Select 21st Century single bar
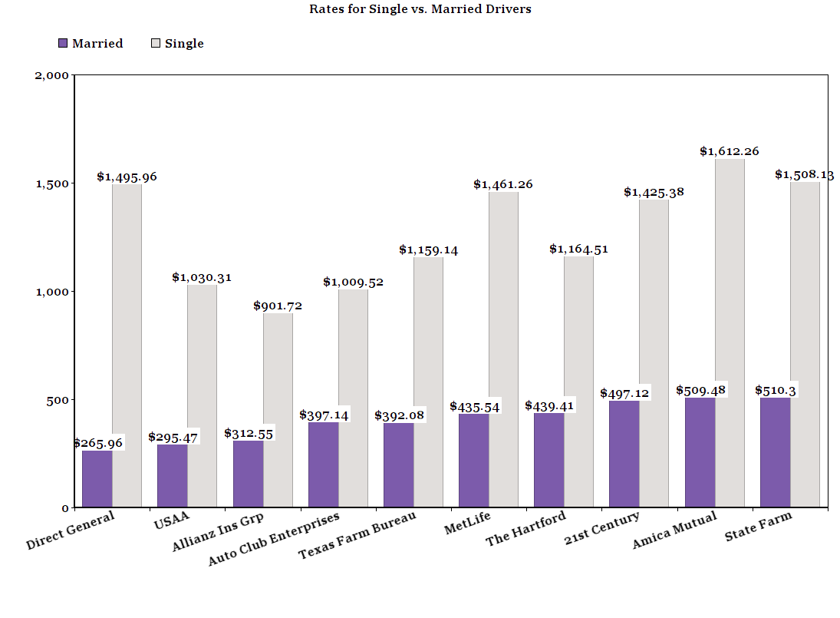 [654, 353]
